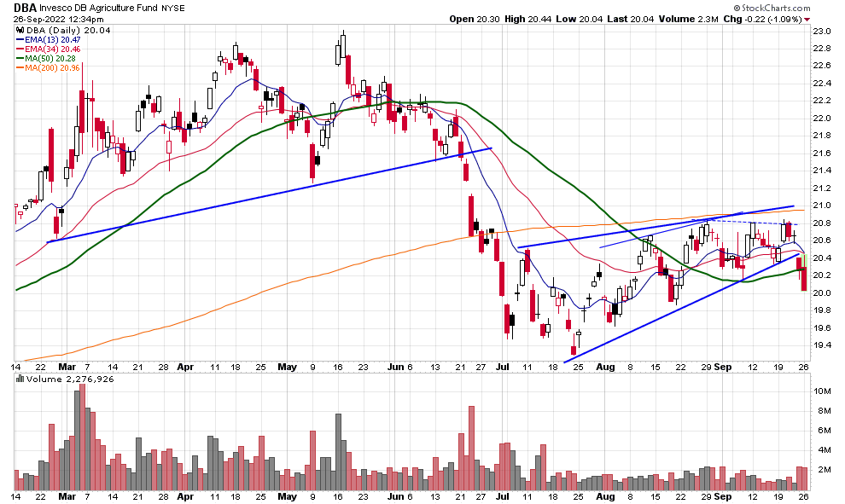Click Mar on the price chart date axis
The width and height of the screenshot is (845, 504).
[x=67, y=368]
